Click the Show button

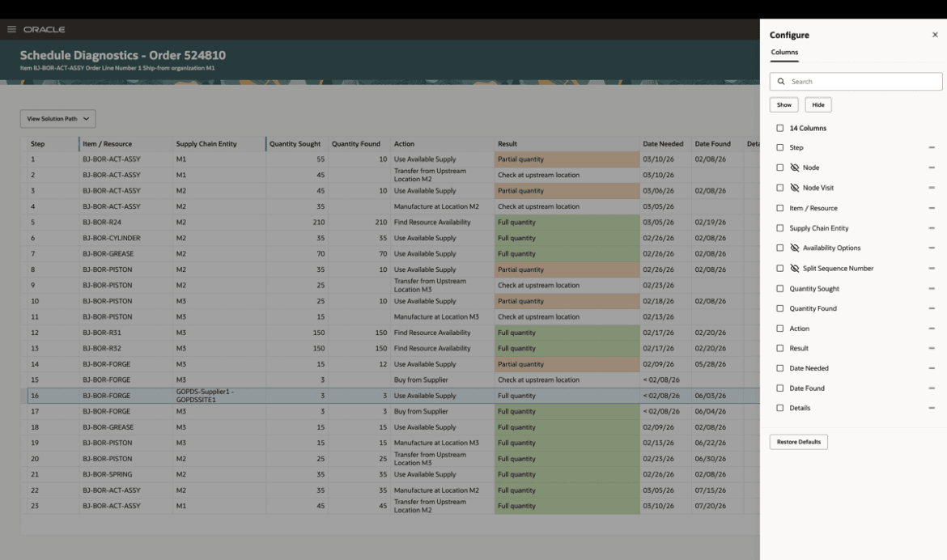(x=784, y=104)
